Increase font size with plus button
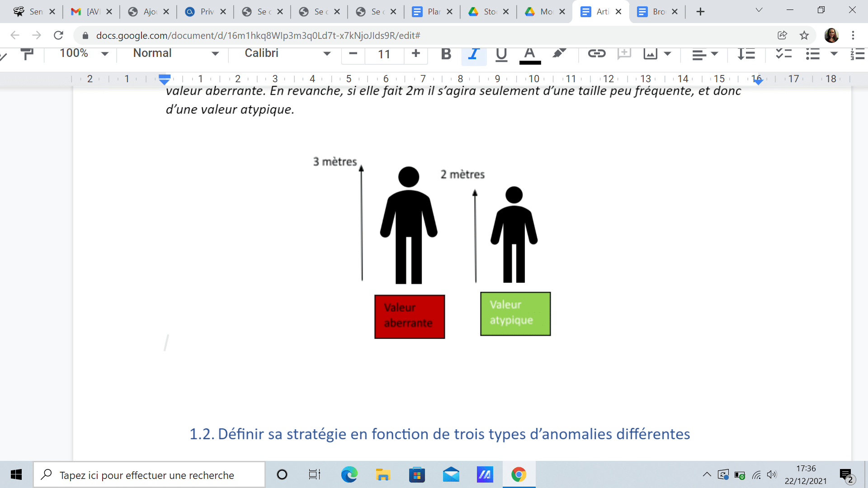 coord(415,54)
